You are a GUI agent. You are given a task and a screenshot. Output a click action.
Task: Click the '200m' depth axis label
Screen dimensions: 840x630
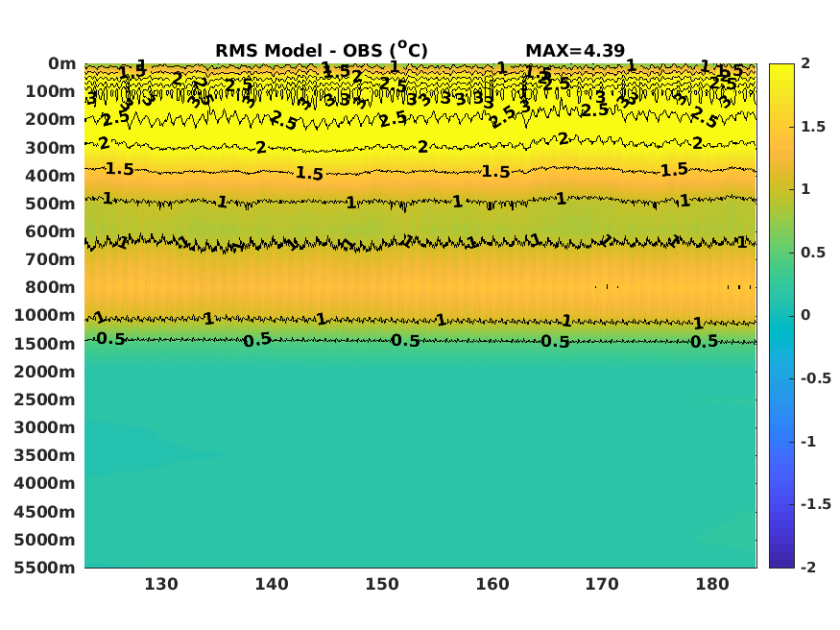(50, 119)
